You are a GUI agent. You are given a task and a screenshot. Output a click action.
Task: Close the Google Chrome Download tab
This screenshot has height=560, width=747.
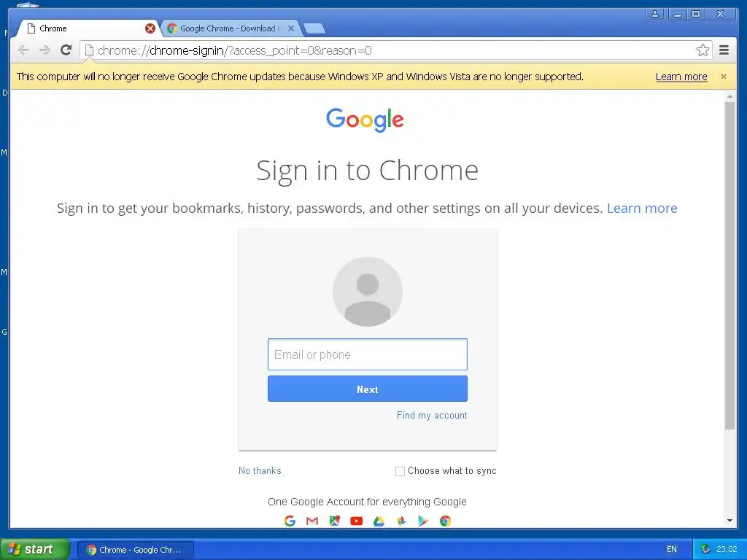pyautogui.click(x=291, y=28)
